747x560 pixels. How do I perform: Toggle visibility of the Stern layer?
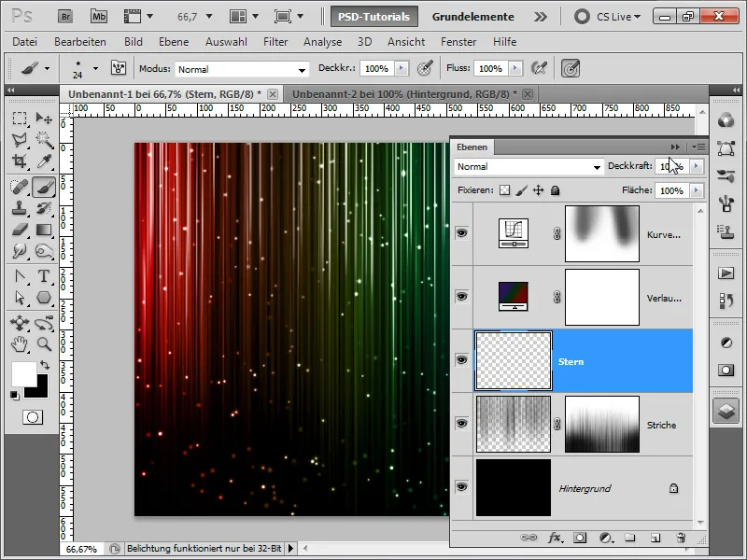[461, 360]
